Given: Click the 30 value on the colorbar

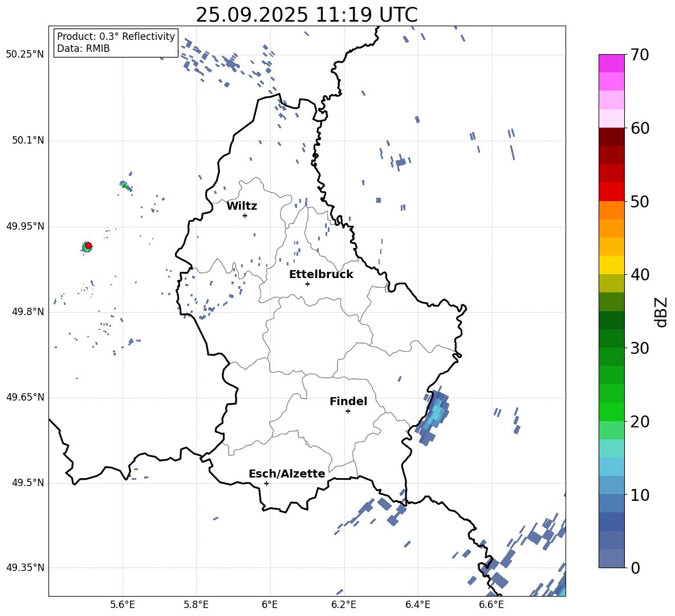Looking at the screenshot, I should click(x=640, y=348).
